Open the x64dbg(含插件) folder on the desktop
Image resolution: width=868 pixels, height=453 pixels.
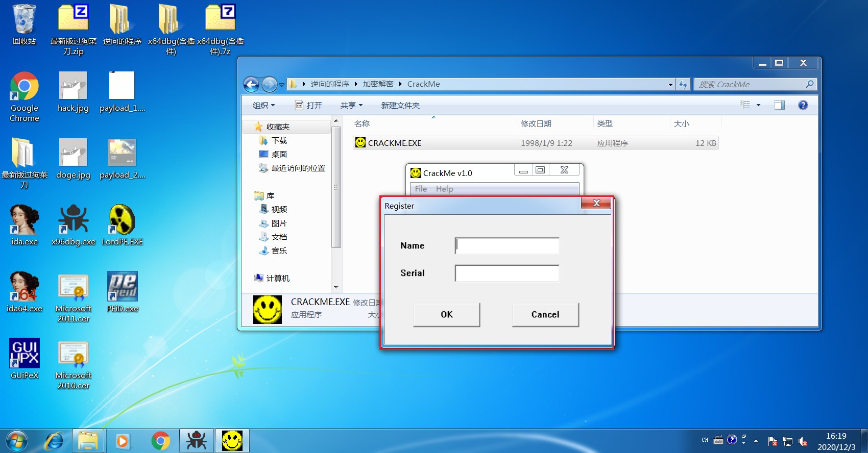[x=171, y=30]
